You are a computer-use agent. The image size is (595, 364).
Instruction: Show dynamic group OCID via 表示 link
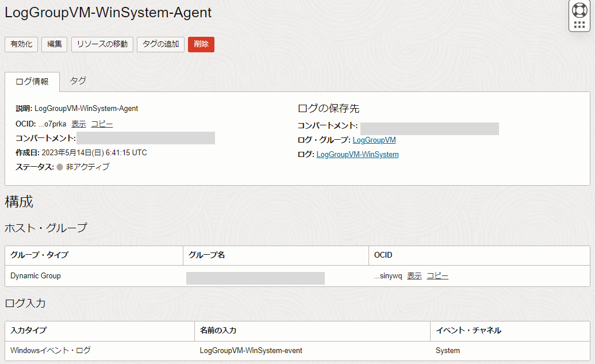coord(414,275)
